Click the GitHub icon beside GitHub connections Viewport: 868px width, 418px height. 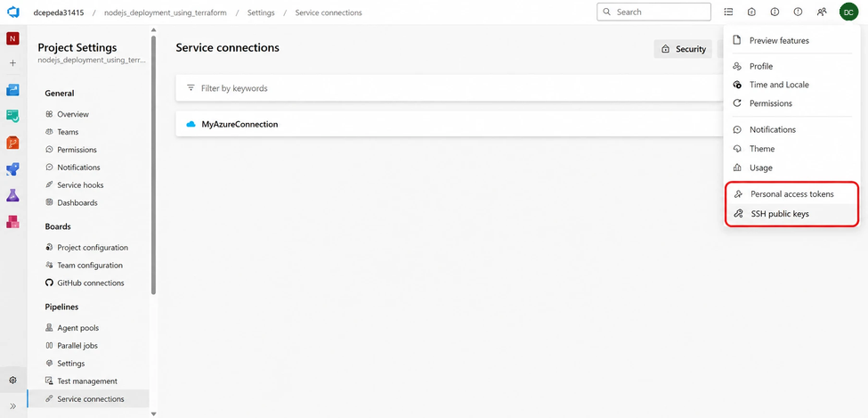49,283
